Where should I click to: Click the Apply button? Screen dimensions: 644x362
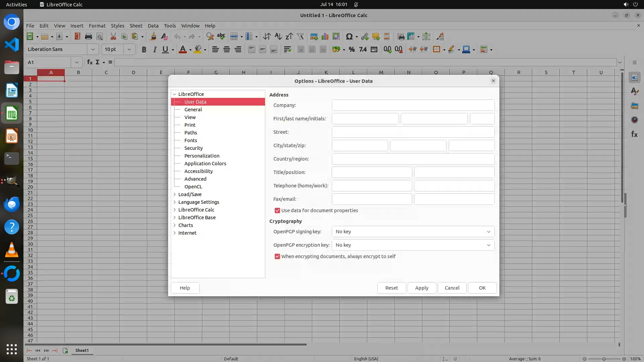point(422,288)
